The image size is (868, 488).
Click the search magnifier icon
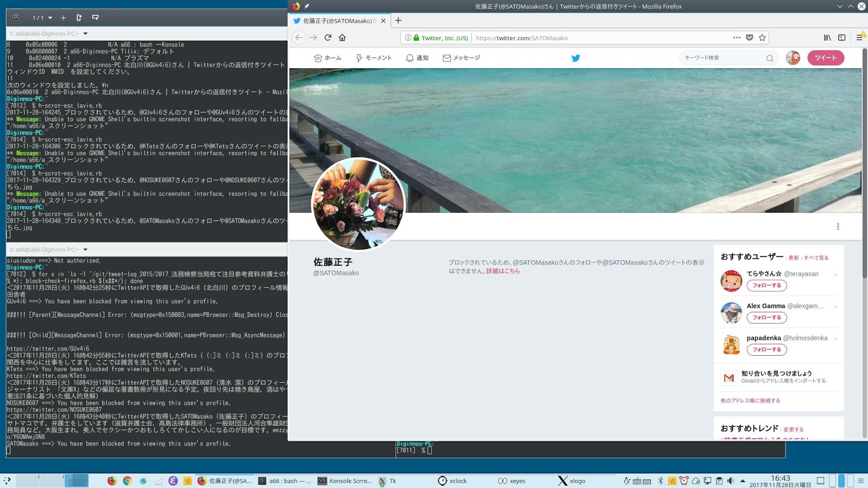770,58
